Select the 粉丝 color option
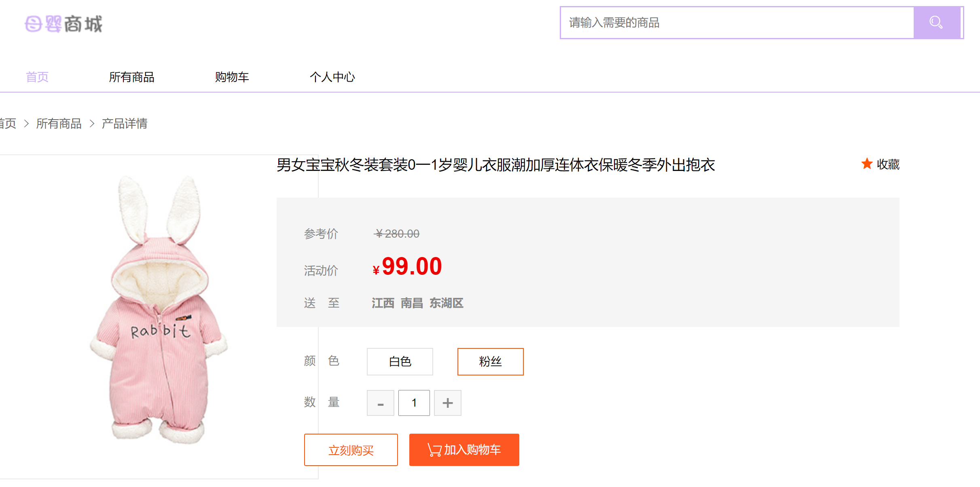980x487 pixels. [x=490, y=361]
